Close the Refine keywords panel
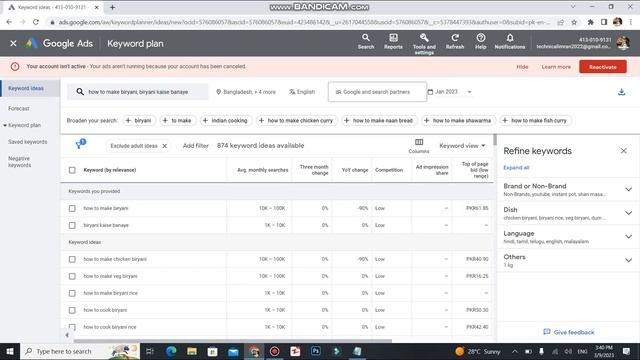Viewport: 640px width, 360px height. pos(623,151)
